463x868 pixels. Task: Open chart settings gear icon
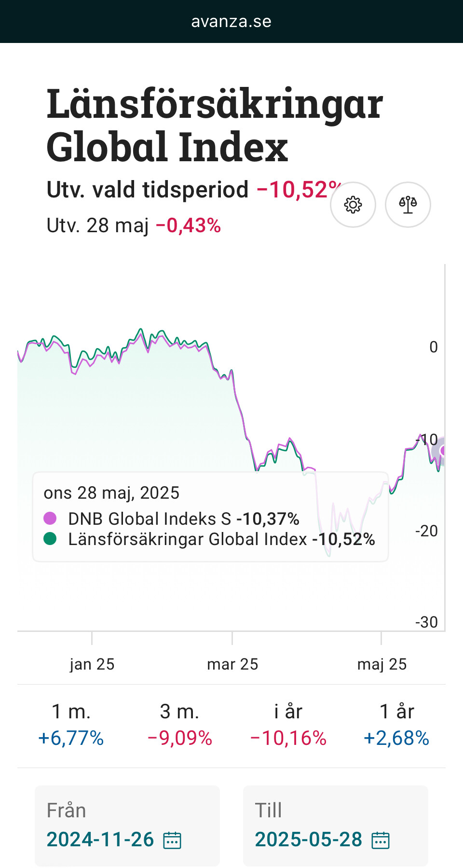coord(353,205)
